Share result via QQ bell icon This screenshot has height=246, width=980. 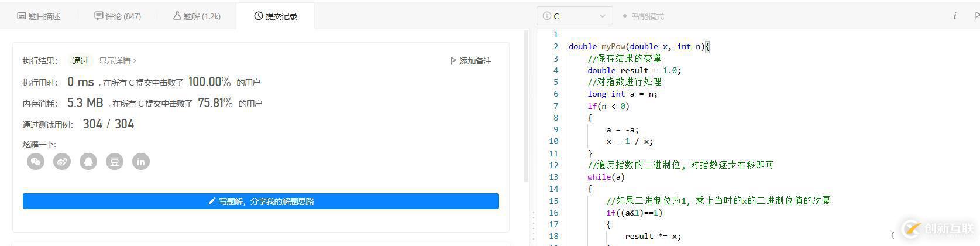pos(88,162)
